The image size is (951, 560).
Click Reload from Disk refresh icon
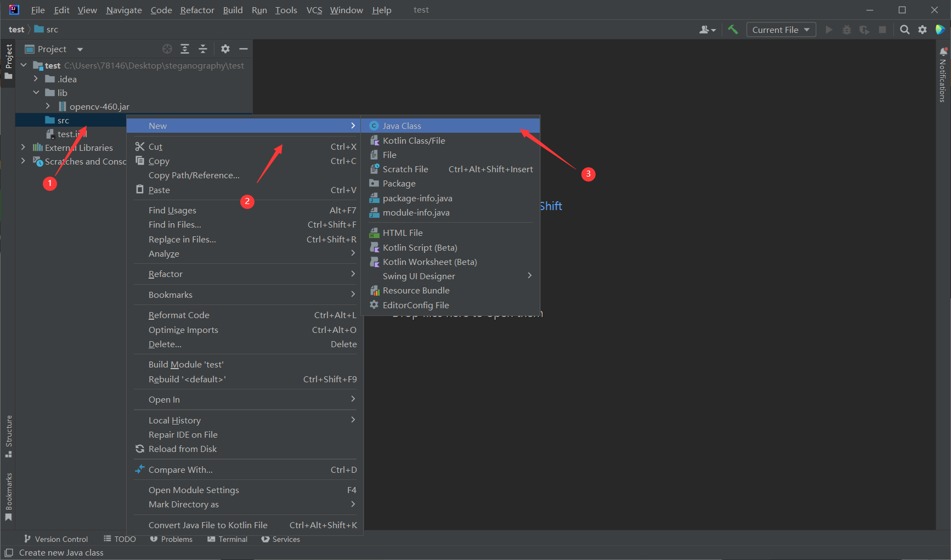click(x=140, y=449)
